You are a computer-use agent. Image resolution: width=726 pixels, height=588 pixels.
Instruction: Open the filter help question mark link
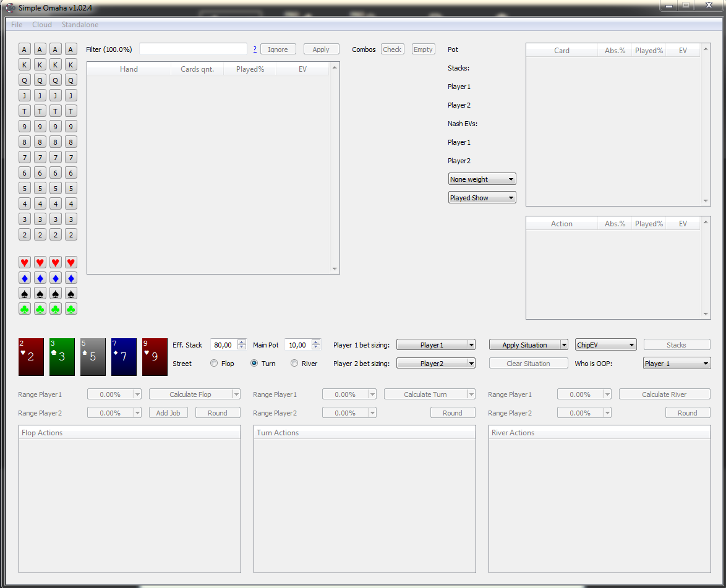(x=255, y=49)
